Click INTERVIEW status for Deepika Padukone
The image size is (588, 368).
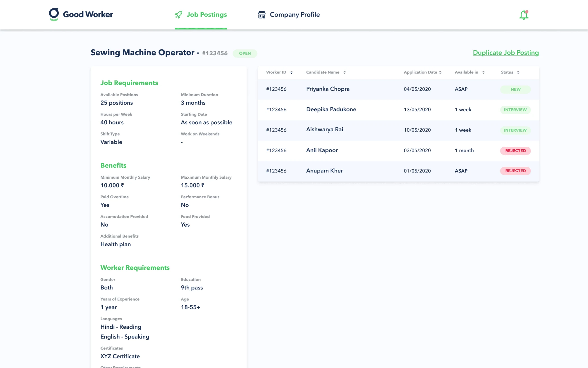click(x=515, y=110)
